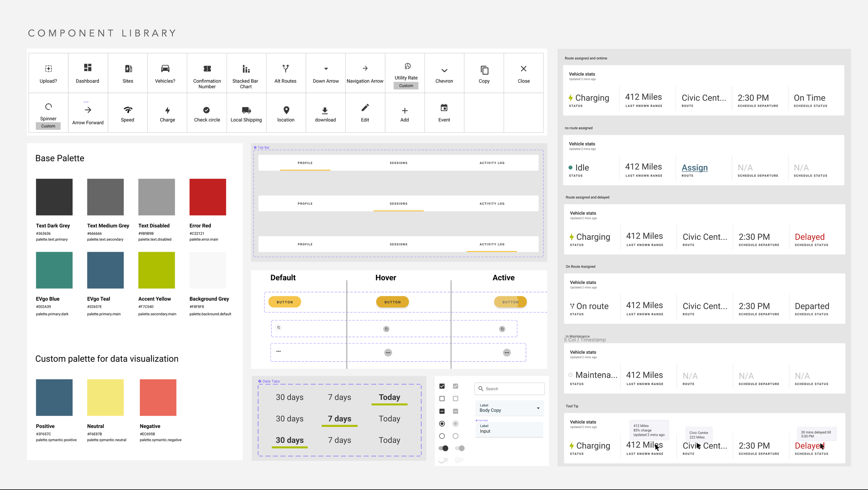The height and width of the screenshot is (490, 868).
Task: Click the Event calendar icon
Action: (x=444, y=108)
